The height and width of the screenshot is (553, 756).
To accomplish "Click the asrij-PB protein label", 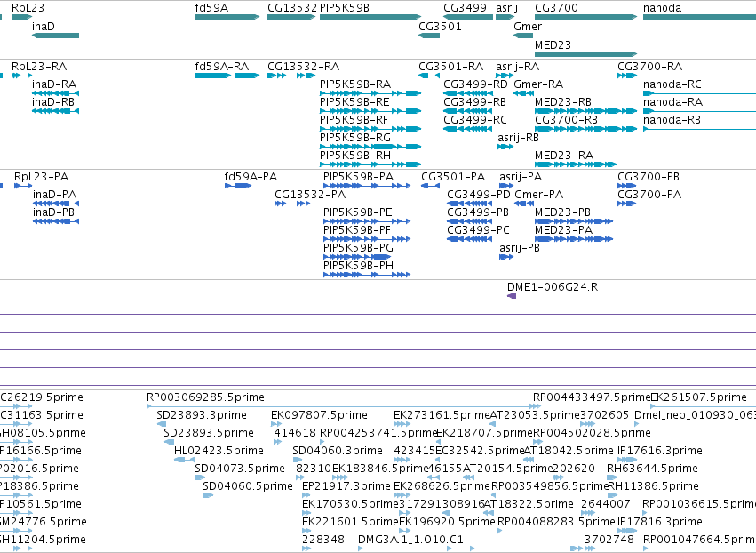I will click(x=520, y=248).
